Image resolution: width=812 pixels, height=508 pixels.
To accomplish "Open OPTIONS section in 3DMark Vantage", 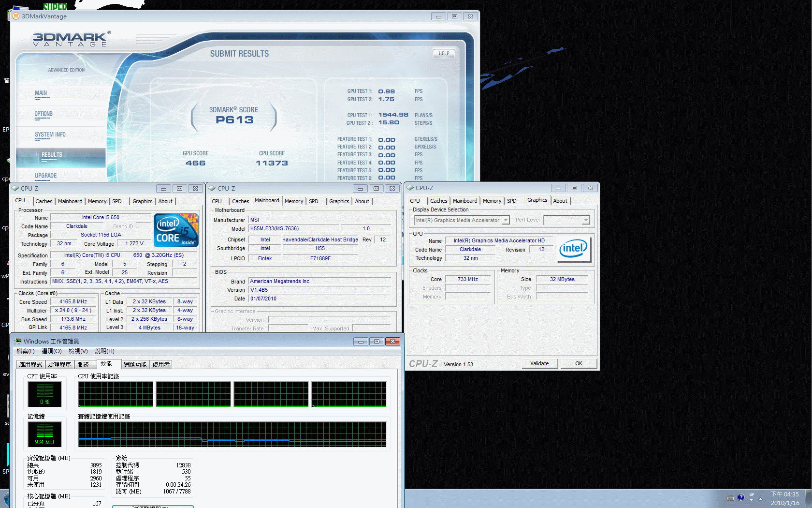I will click(43, 114).
